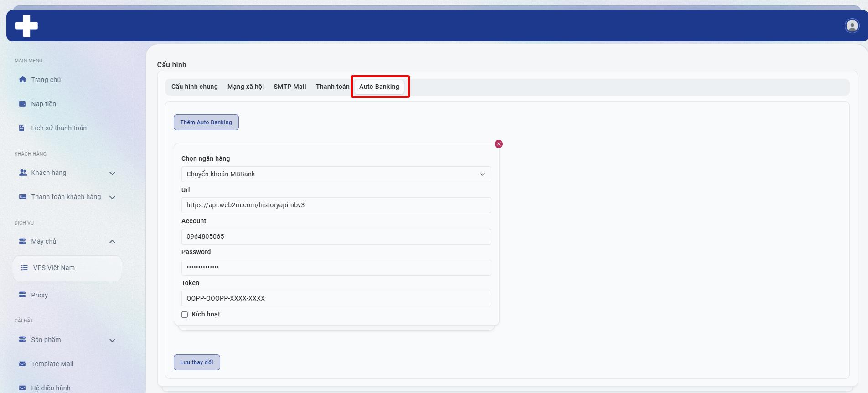
Task: Switch to the Cấu hình chung tab
Action: tap(195, 87)
